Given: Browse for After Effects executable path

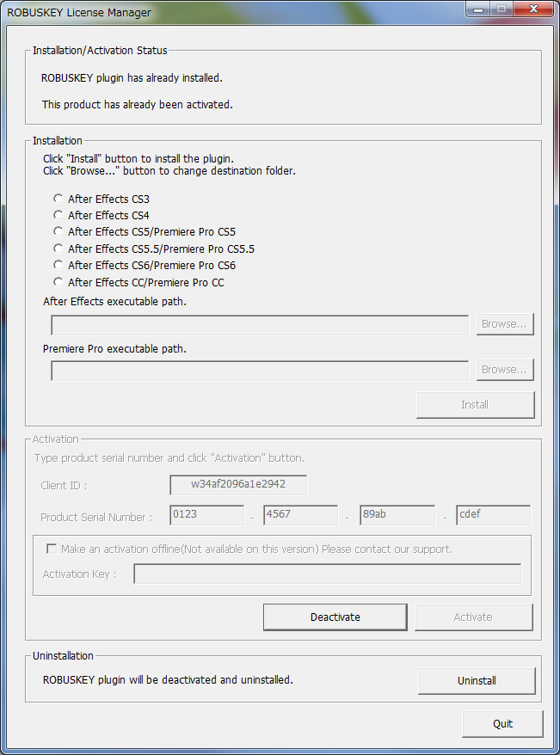Looking at the screenshot, I should click(x=505, y=324).
